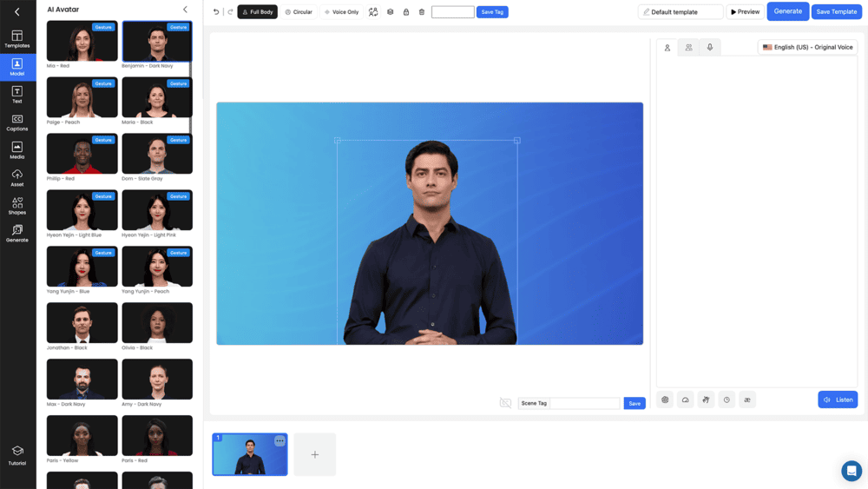The width and height of the screenshot is (868, 489).
Task: Click the layer order icon
Action: (x=391, y=11)
